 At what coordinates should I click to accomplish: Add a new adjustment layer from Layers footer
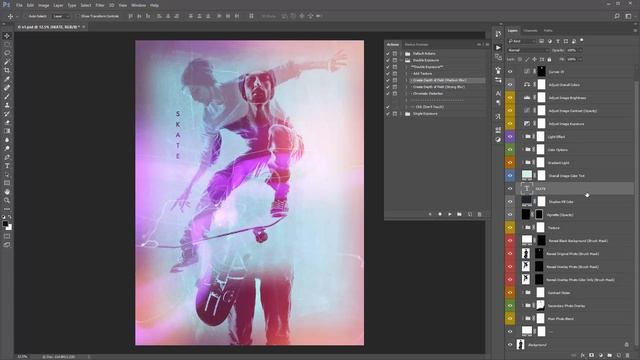(x=600, y=356)
